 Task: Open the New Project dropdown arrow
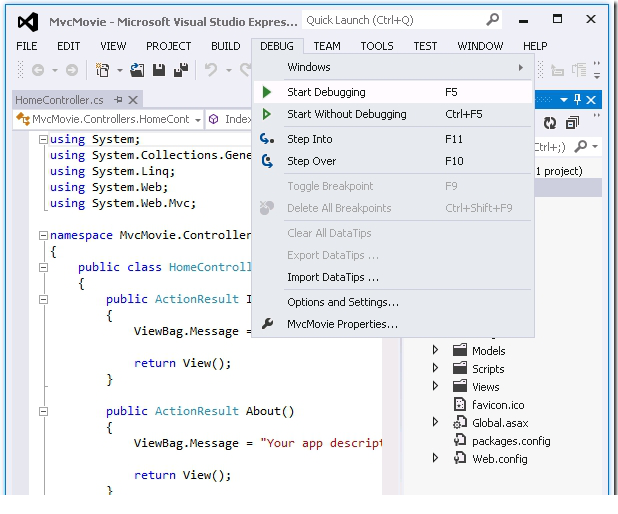click(120, 70)
